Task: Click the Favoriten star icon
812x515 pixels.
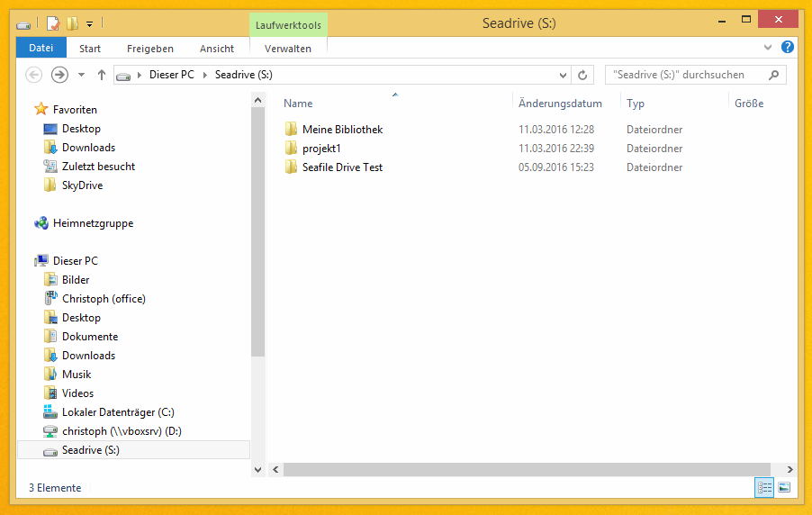Action: [41, 109]
